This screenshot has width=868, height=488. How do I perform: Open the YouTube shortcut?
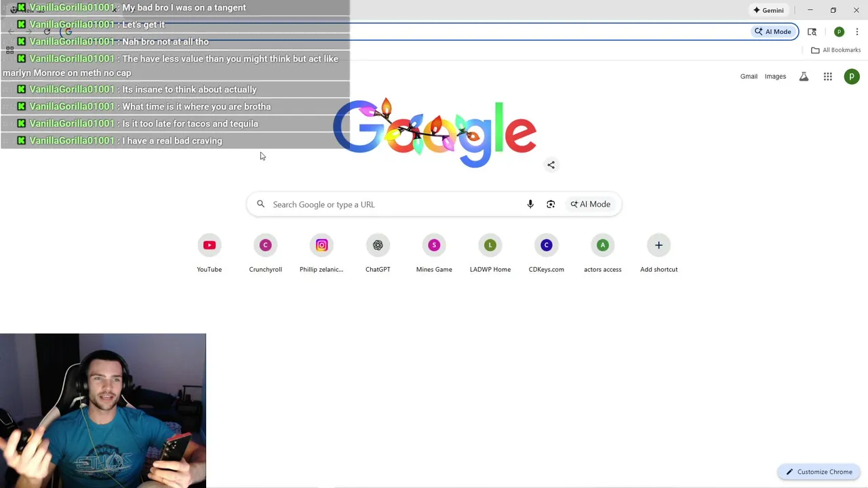click(x=209, y=253)
